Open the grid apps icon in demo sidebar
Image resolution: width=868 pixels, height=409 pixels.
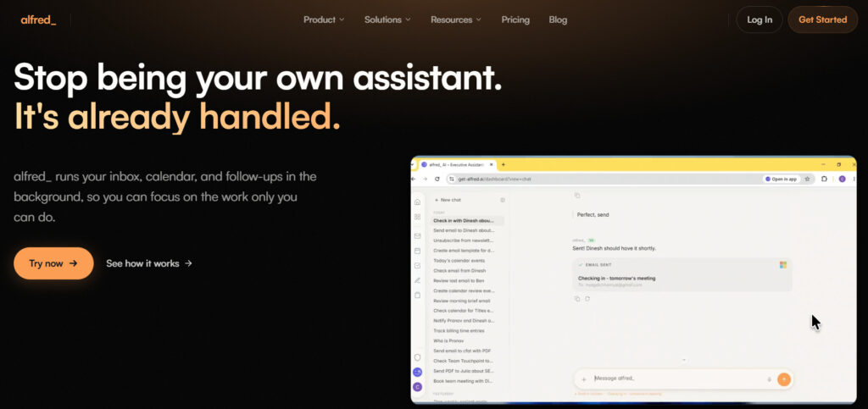coord(417,217)
